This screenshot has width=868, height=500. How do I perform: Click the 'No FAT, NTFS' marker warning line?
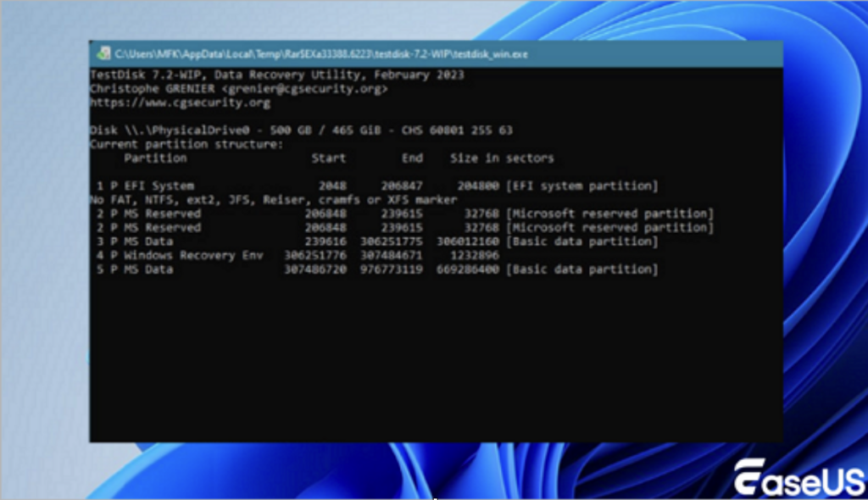coord(273,200)
